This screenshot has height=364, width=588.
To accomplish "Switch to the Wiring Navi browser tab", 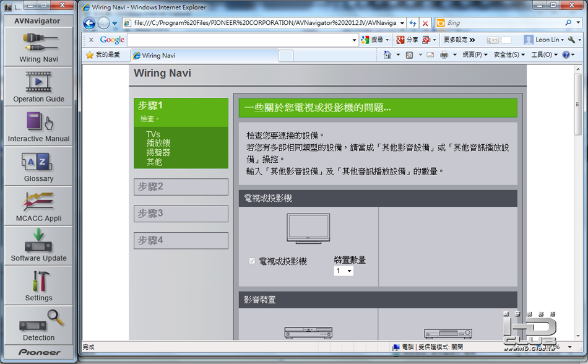I will coord(205,56).
